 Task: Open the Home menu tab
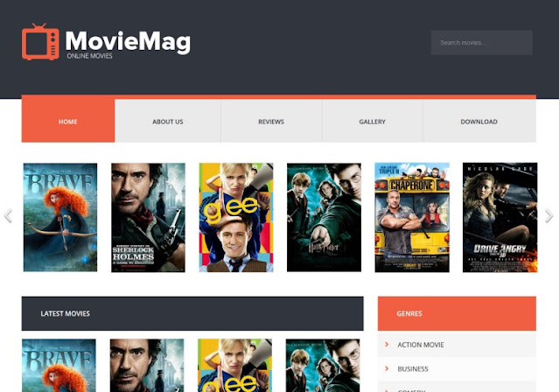coord(68,121)
